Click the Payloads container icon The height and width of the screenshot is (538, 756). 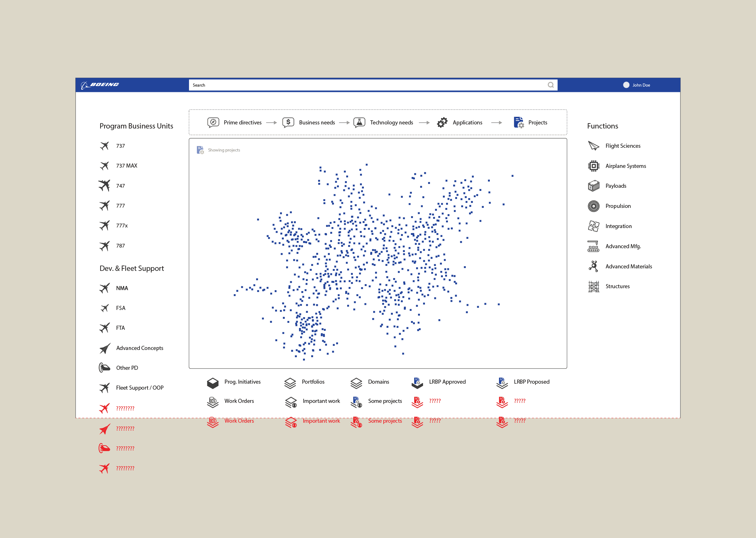[593, 186]
